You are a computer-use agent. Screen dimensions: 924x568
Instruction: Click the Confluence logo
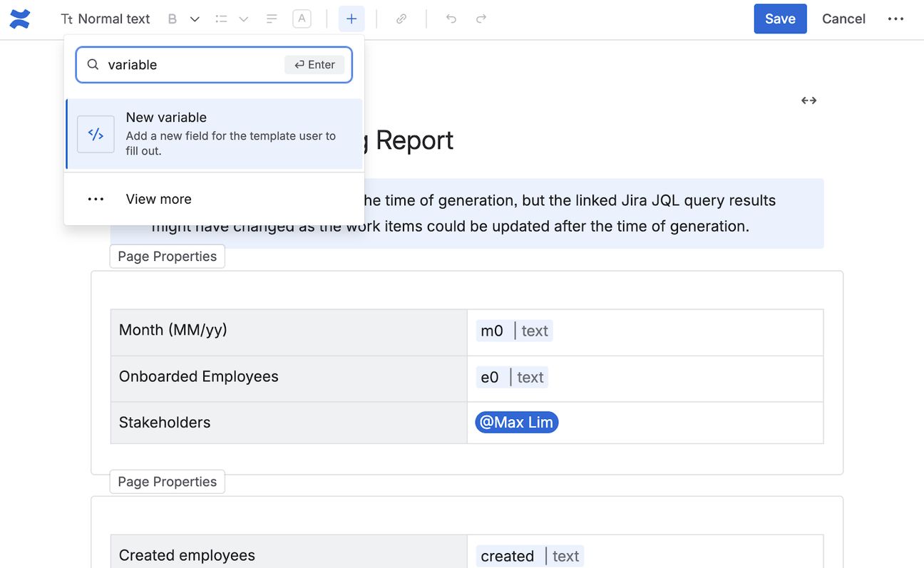[x=20, y=19]
